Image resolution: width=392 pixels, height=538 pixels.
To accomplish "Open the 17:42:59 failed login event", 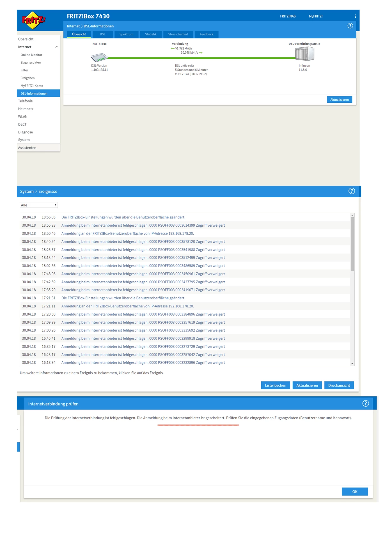I will (185, 282).
